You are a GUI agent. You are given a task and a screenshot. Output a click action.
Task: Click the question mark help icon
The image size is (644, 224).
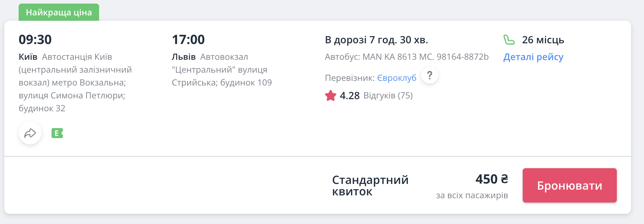point(430,76)
